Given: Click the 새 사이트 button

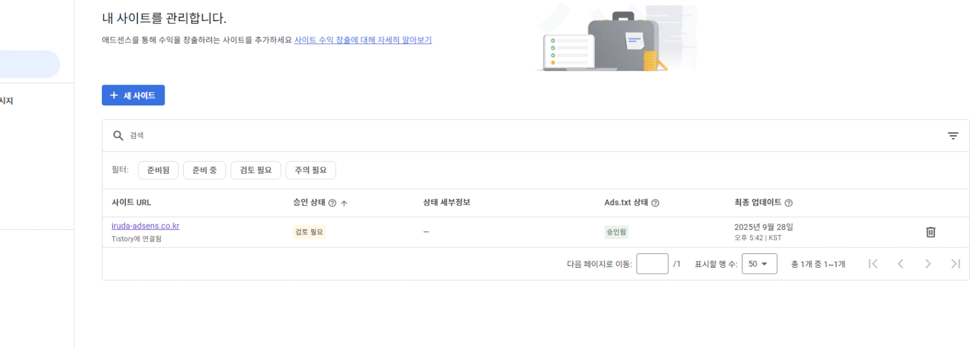Looking at the screenshot, I should 133,95.
